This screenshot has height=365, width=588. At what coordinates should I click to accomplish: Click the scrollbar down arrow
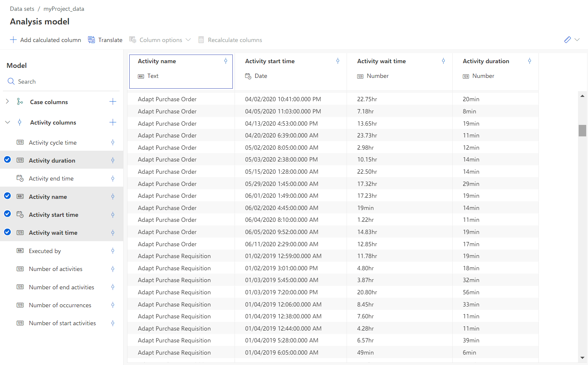coord(582,358)
